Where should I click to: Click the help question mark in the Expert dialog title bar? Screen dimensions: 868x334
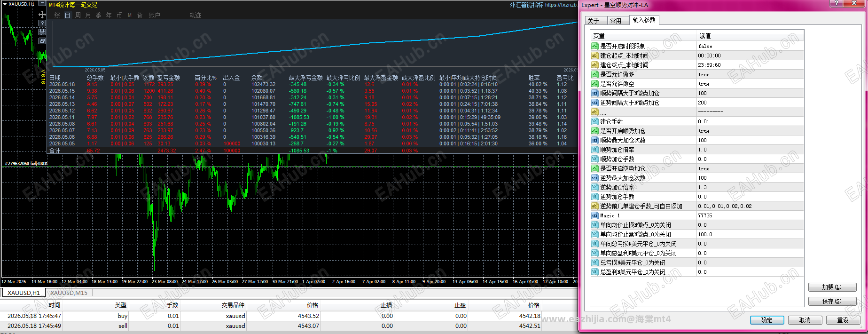point(837,3)
